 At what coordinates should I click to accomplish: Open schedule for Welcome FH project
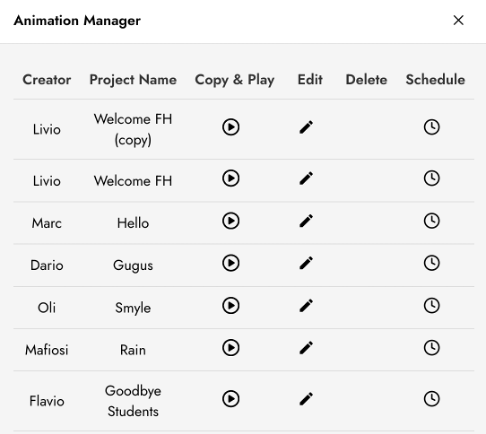[x=432, y=178]
